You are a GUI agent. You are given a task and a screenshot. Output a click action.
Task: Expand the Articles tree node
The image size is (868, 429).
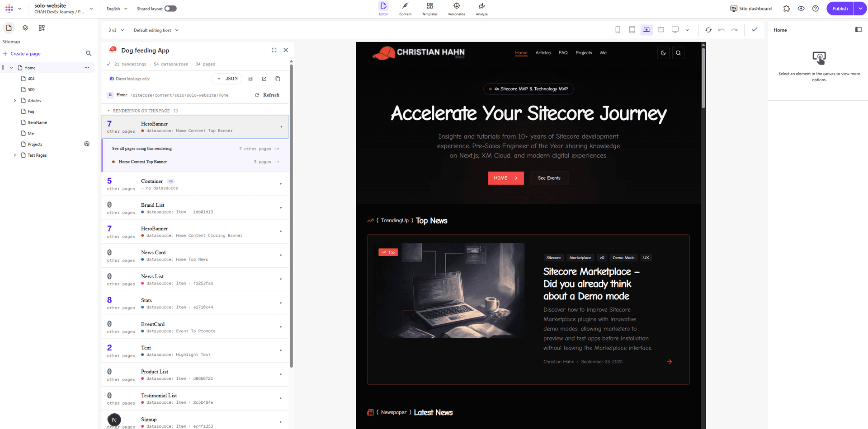pyautogui.click(x=15, y=101)
